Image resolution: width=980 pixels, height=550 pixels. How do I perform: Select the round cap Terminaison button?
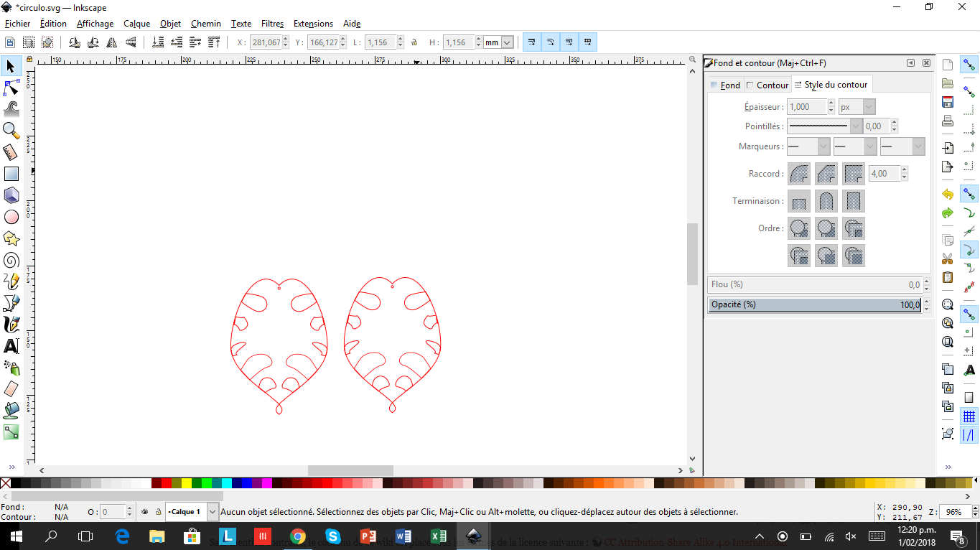point(826,201)
